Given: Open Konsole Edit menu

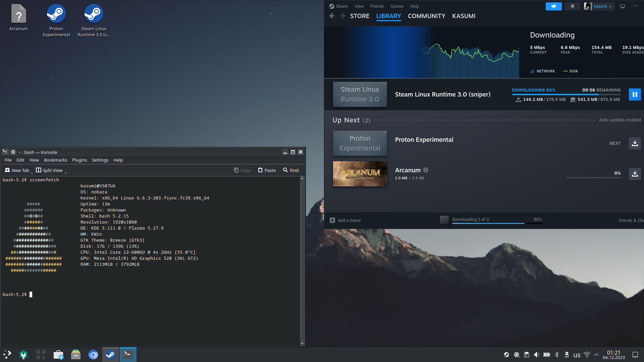Looking at the screenshot, I should pos(20,160).
